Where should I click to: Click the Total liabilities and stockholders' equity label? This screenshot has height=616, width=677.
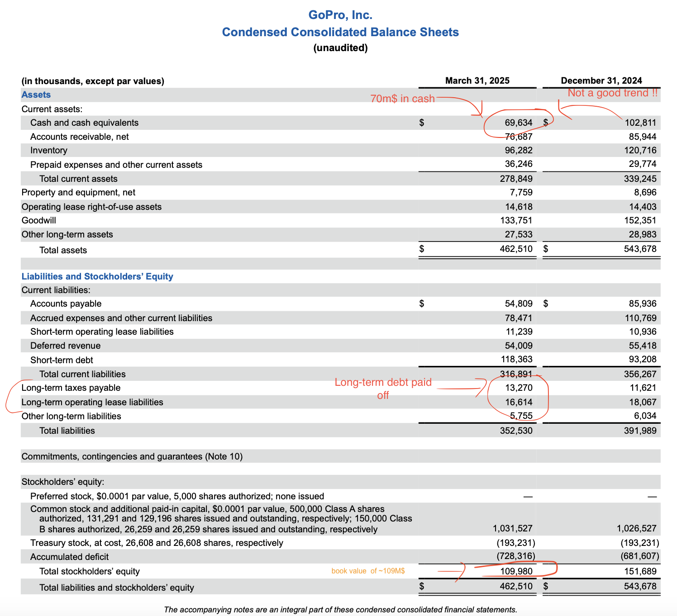(x=117, y=588)
